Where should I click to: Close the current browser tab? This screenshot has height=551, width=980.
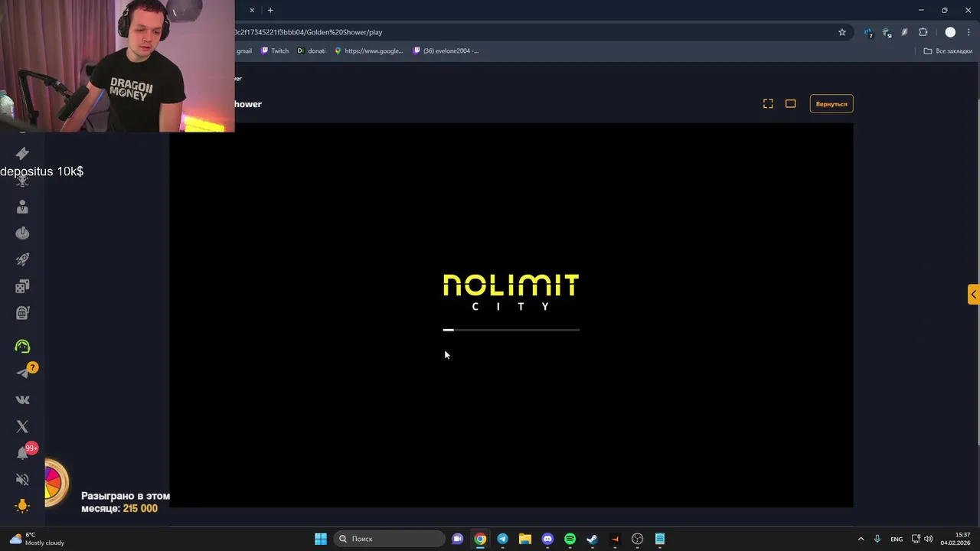(x=252, y=10)
